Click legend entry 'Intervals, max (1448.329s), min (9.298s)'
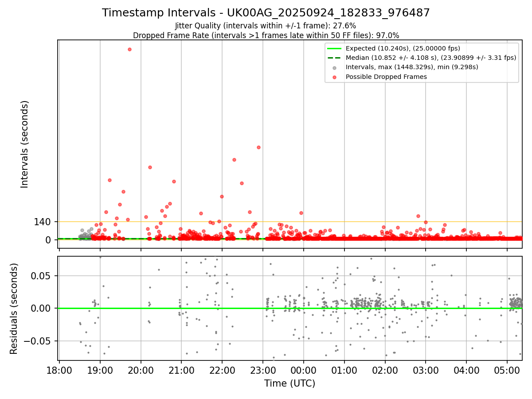 pos(412,67)
